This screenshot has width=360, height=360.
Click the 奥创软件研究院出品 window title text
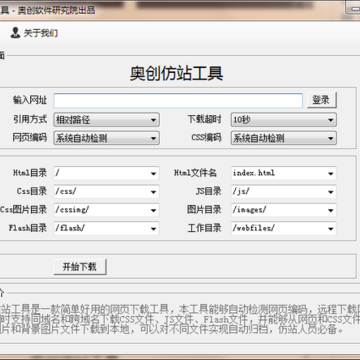56,10
